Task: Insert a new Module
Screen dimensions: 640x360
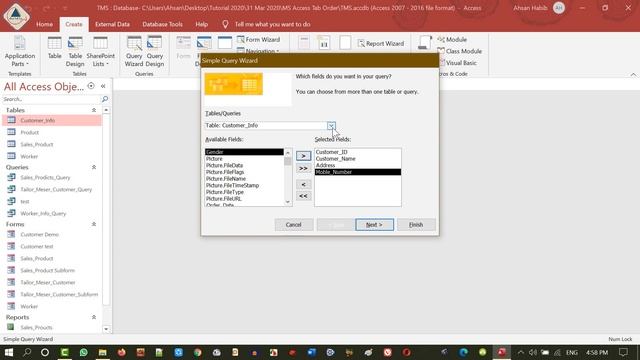Action: point(452,40)
